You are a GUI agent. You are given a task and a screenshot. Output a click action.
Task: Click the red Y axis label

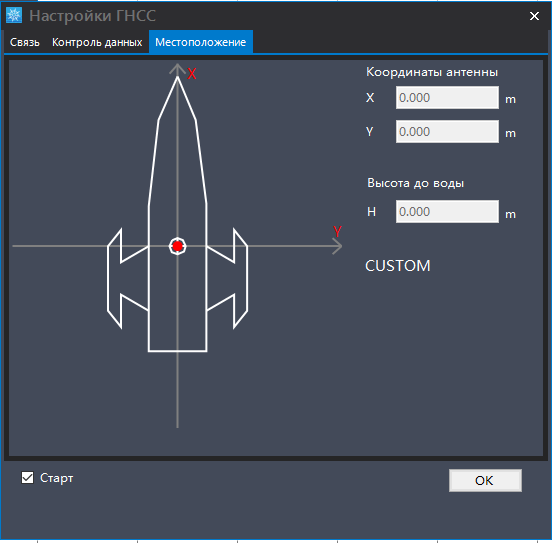click(338, 231)
